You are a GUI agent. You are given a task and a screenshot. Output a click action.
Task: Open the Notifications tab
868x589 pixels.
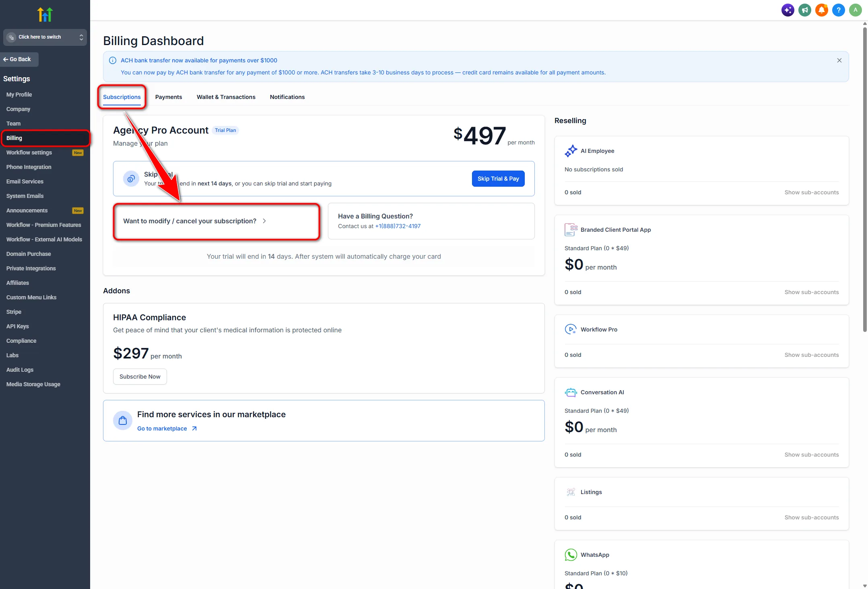click(x=287, y=97)
